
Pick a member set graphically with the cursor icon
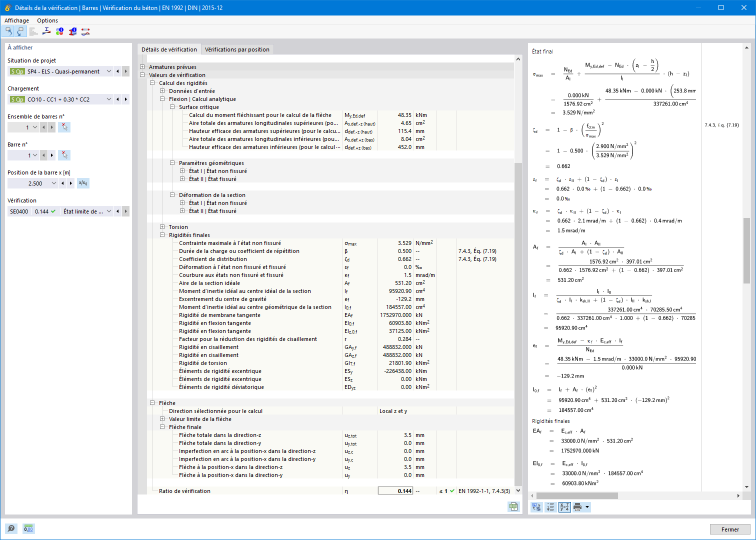click(x=64, y=127)
